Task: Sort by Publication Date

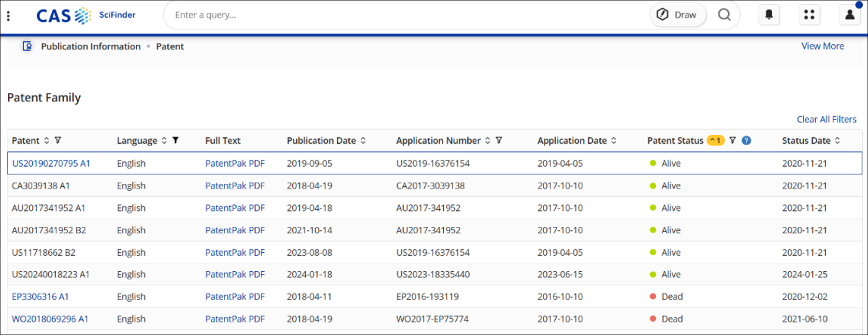Action: coord(363,140)
